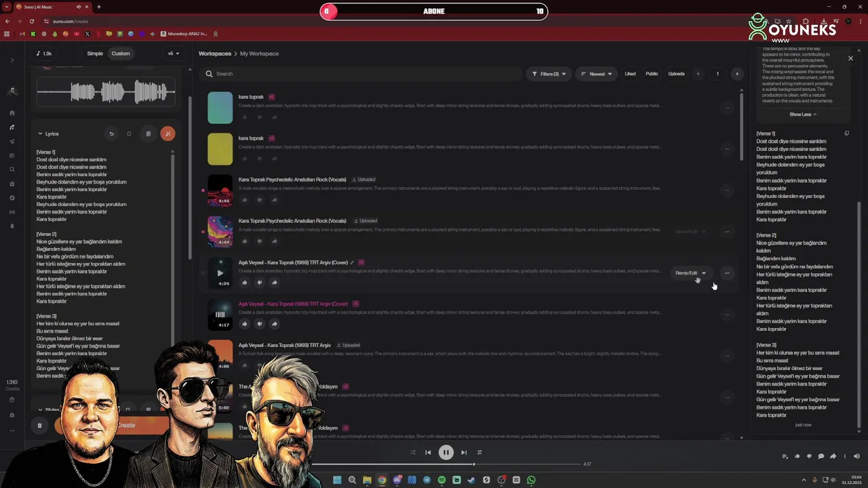Undo lyrics with the undo arrow icon
The width and height of the screenshot is (868, 488).
(x=111, y=134)
